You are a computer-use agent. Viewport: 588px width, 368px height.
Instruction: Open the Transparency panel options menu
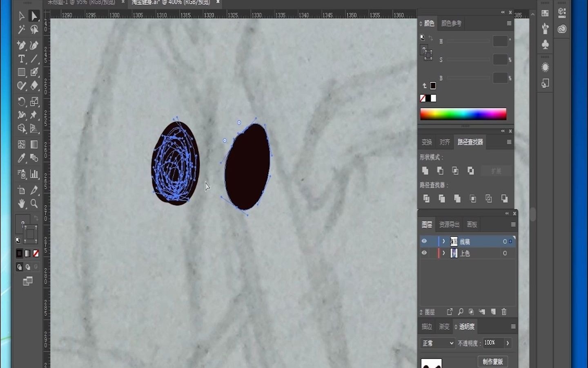click(x=513, y=326)
